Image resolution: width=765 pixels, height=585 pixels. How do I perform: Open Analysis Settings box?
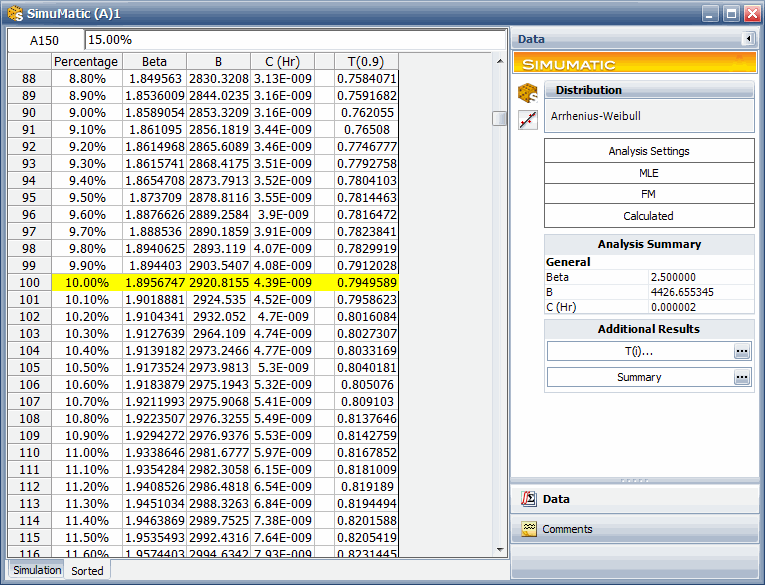[649, 151]
